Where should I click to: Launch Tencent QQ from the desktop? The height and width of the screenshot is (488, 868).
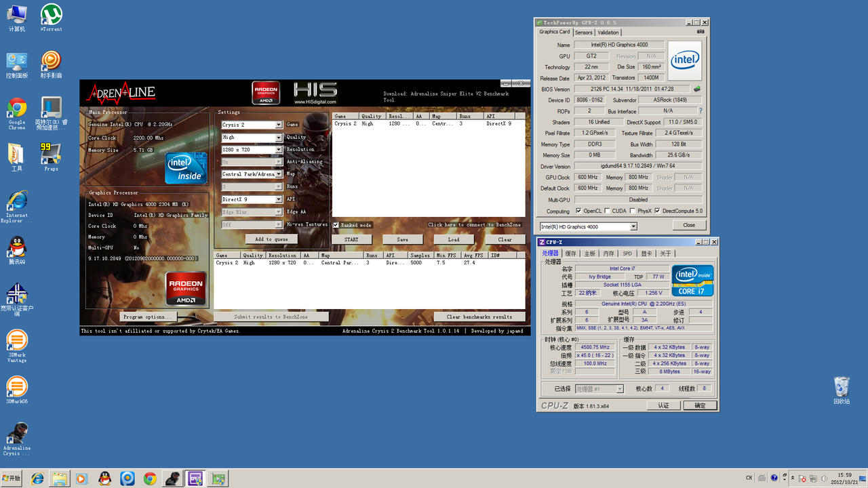[x=17, y=250]
